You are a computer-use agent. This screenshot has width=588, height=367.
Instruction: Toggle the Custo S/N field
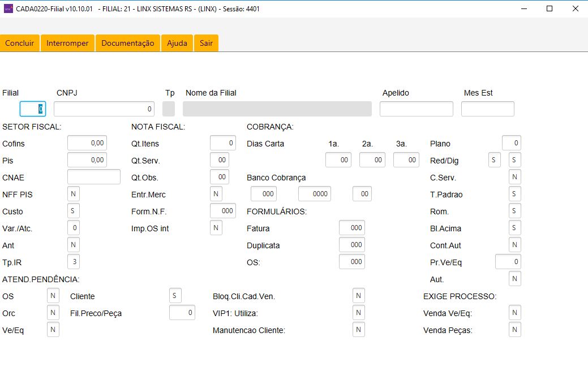pos(74,211)
